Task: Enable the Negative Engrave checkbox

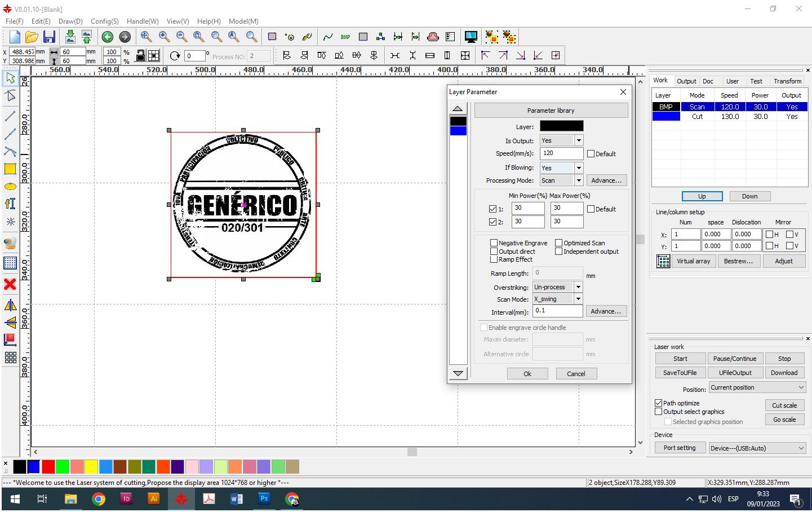Action: point(494,243)
